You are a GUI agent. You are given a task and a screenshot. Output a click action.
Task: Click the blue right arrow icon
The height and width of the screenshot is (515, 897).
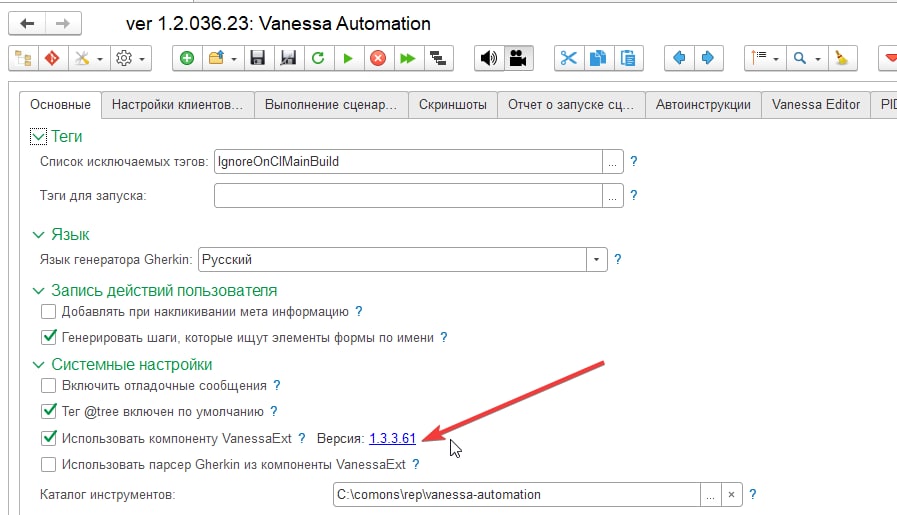click(x=708, y=58)
